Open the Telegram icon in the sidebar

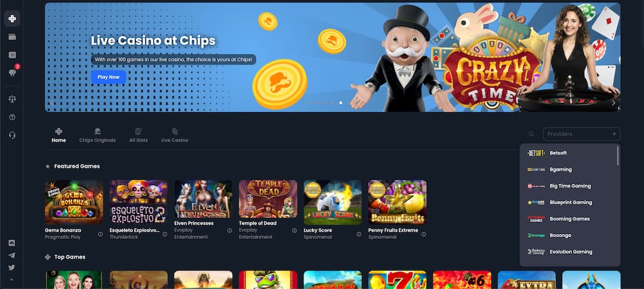click(11, 256)
